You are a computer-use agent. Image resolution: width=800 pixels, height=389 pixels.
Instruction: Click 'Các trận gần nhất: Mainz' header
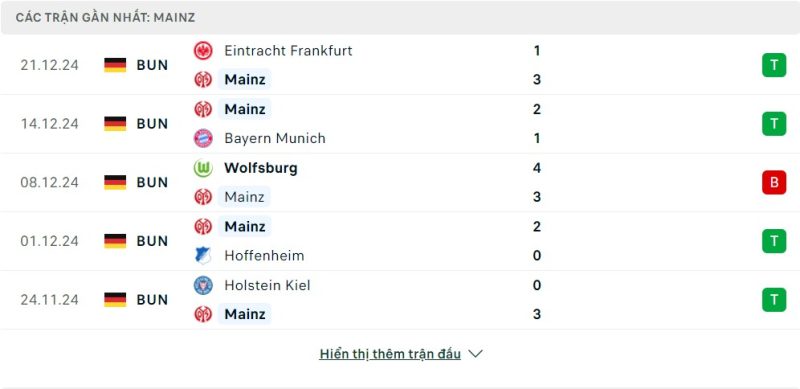point(105,18)
